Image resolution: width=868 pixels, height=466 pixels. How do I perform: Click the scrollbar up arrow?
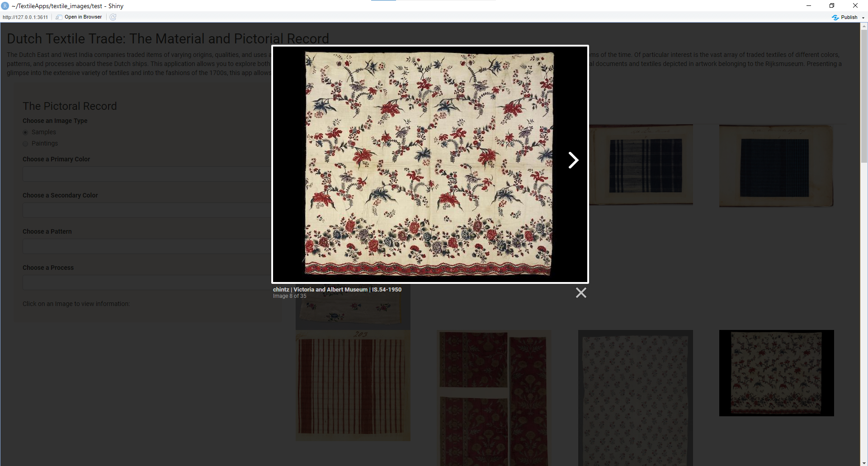click(x=864, y=26)
